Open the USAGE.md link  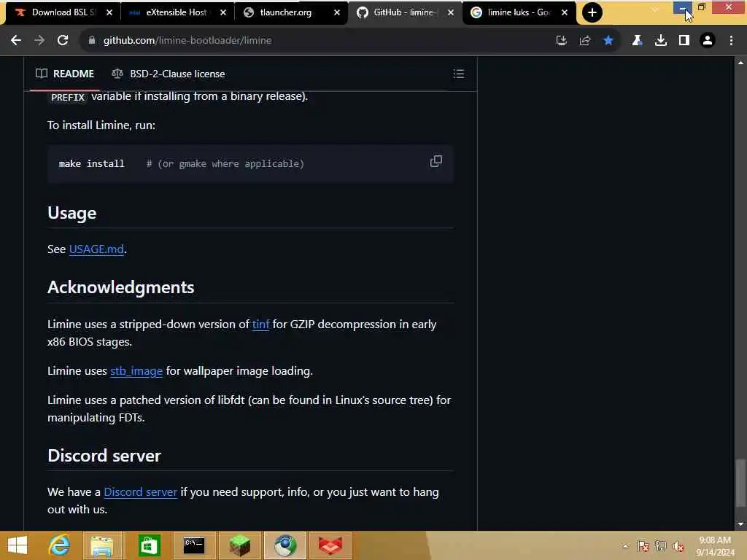click(x=96, y=249)
